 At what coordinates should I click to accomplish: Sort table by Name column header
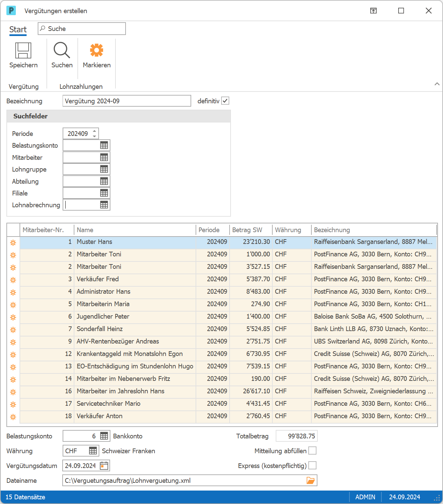coord(135,230)
